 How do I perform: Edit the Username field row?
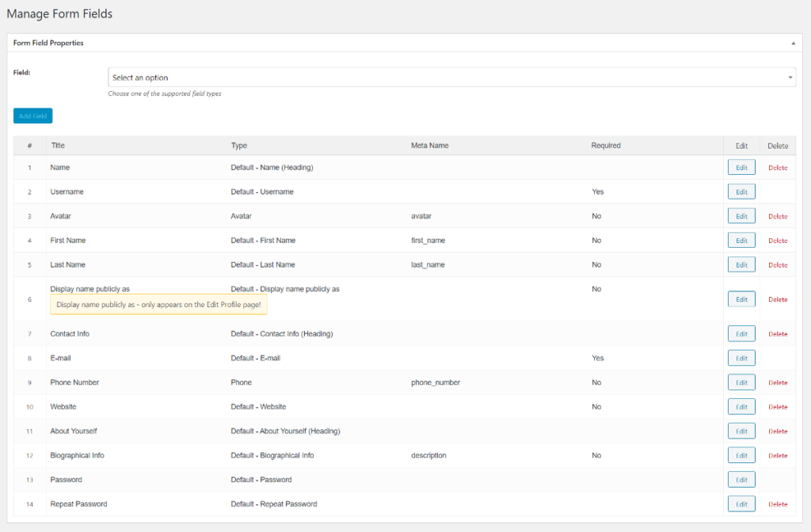pos(741,192)
